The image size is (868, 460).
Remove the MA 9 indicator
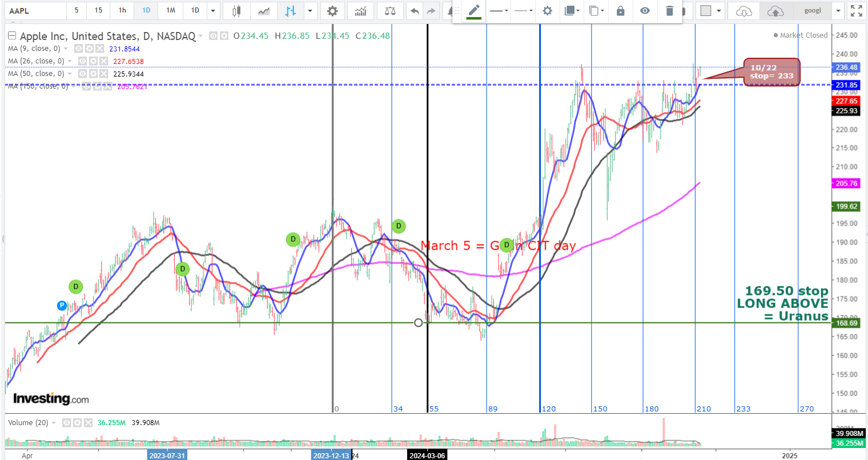[x=100, y=49]
